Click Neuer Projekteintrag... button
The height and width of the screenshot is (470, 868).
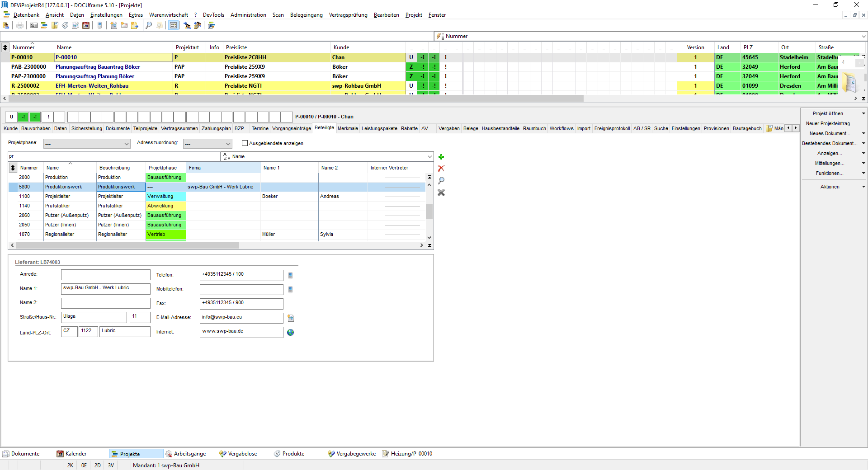pyautogui.click(x=830, y=124)
